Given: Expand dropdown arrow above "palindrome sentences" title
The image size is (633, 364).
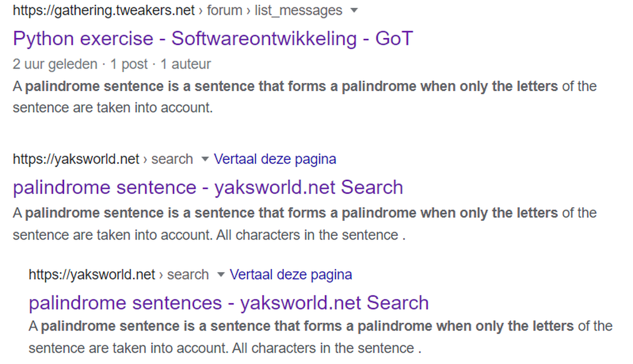Looking at the screenshot, I should [x=221, y=275].
